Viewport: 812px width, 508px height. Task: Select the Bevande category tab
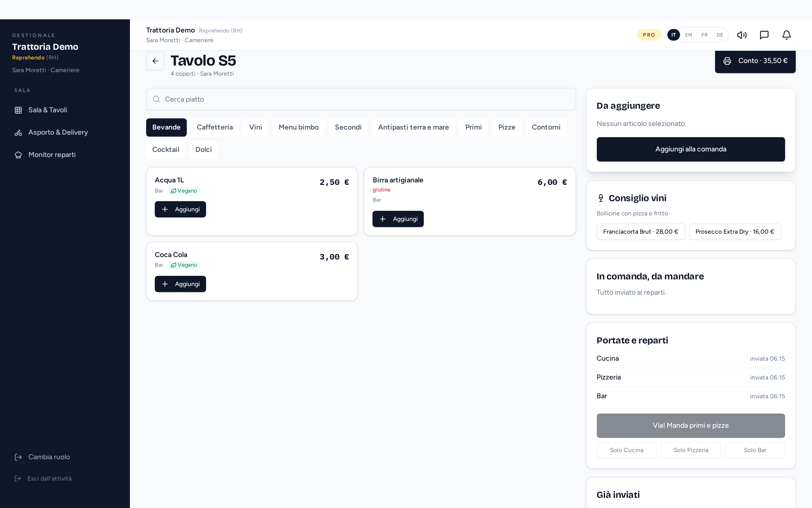[x=166, y=127]
